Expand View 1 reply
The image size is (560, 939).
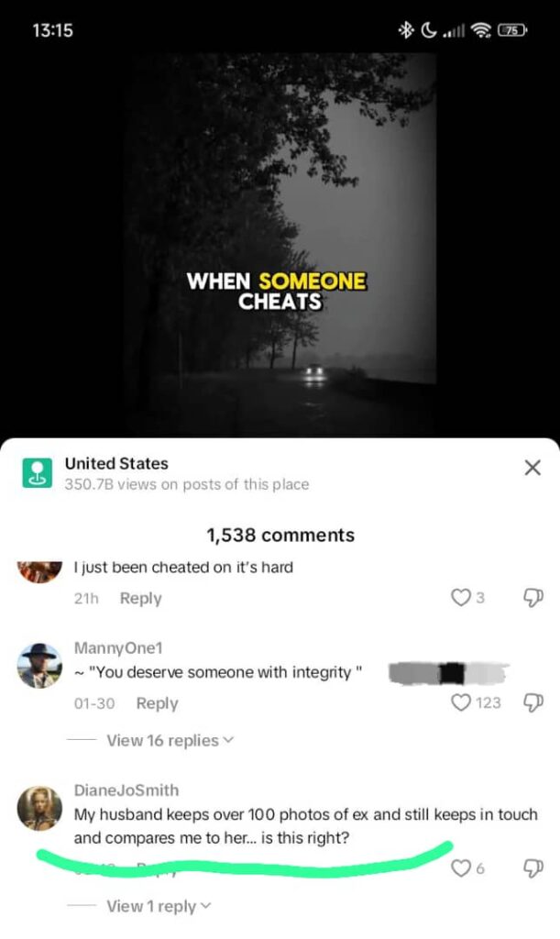click(159, 907)
